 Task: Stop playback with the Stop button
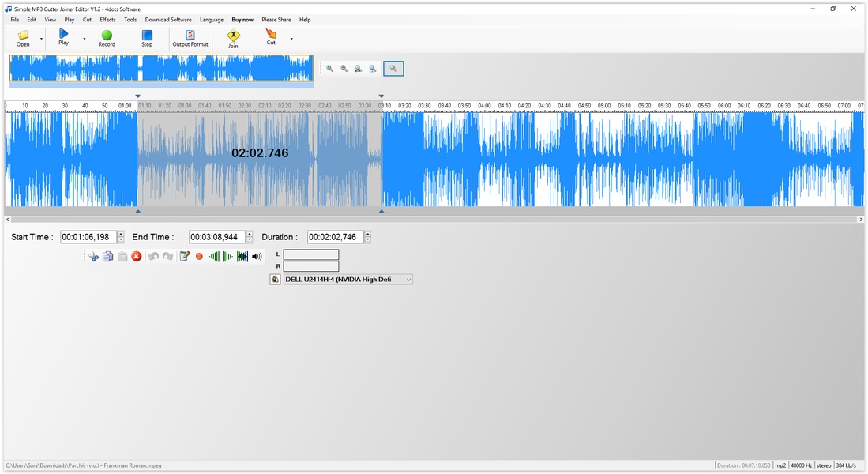147,37
